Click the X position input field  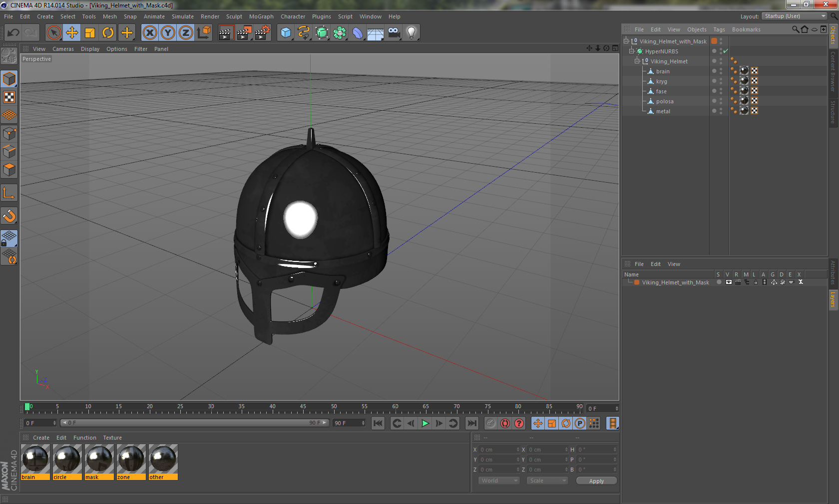[x=499, y=449]
